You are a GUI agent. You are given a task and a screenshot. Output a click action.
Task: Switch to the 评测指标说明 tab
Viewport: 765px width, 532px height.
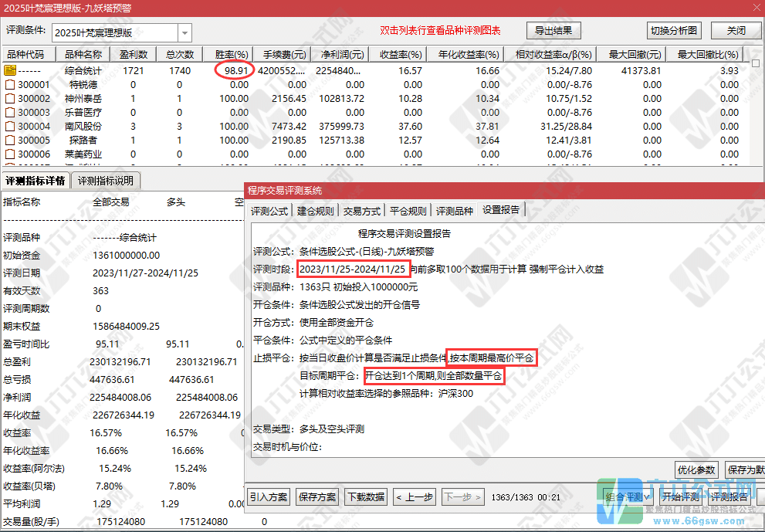(x=106, y=181)
